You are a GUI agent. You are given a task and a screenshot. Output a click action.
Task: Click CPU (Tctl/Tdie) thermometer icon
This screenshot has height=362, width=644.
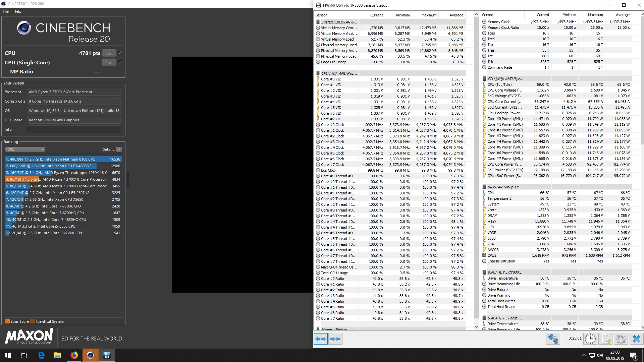pyautogui.click(x=484, y=84)
